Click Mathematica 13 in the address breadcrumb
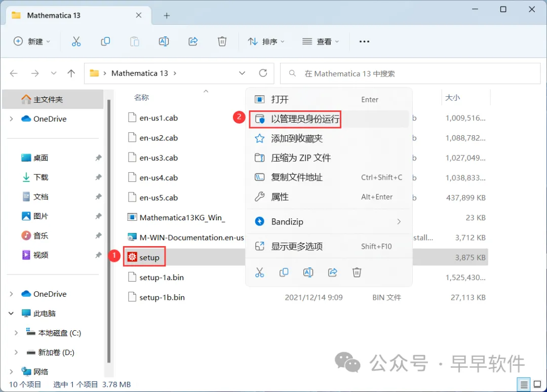Screen dimensions: 547x392 pos(140,73)
